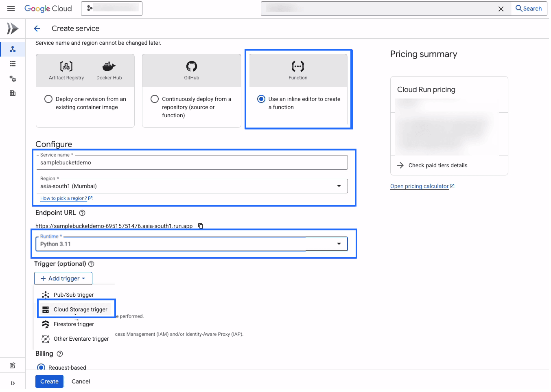Click the Create button

49,381
